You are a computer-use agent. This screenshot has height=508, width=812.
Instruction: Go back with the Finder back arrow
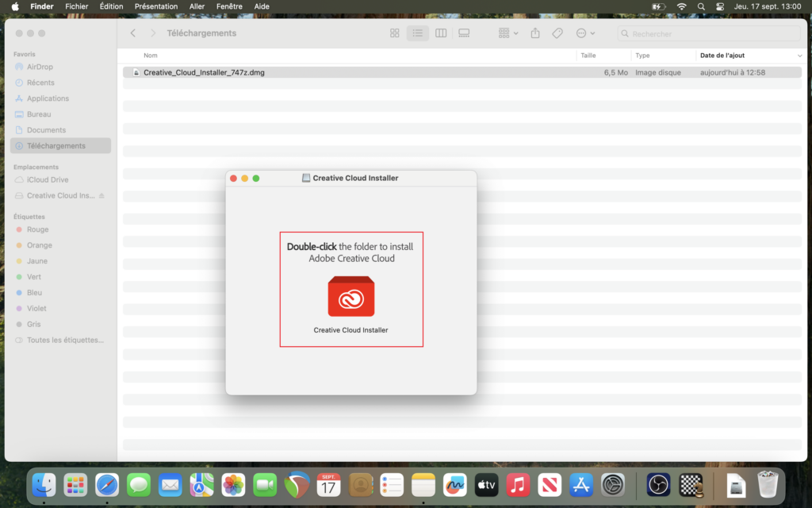click(133, 33)
